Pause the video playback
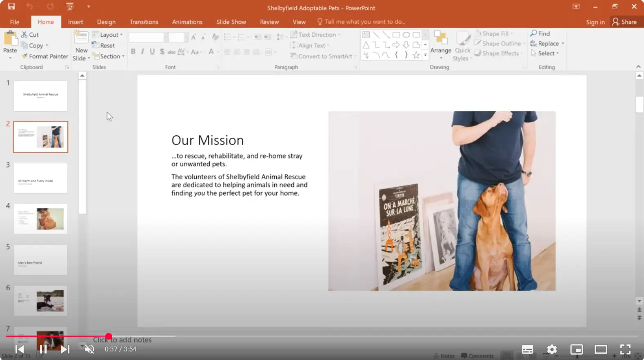Viewport: 644px width, 360px height. (x=43, y=349)
